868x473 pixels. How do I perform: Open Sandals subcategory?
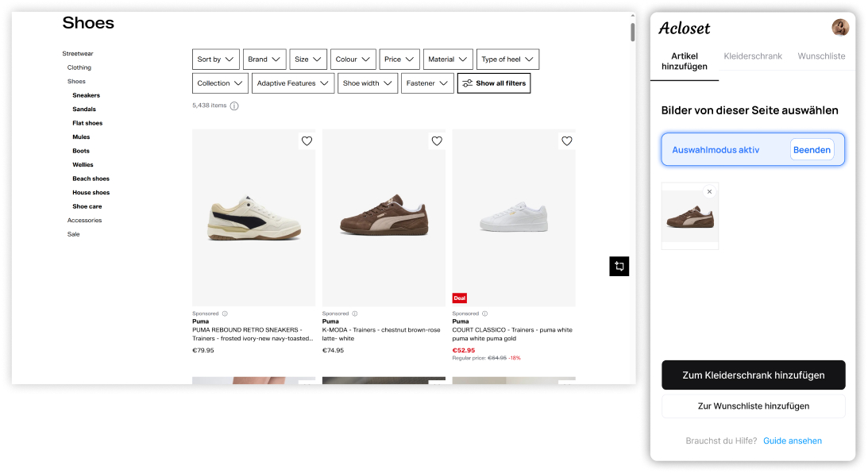[x=84, y=109]
